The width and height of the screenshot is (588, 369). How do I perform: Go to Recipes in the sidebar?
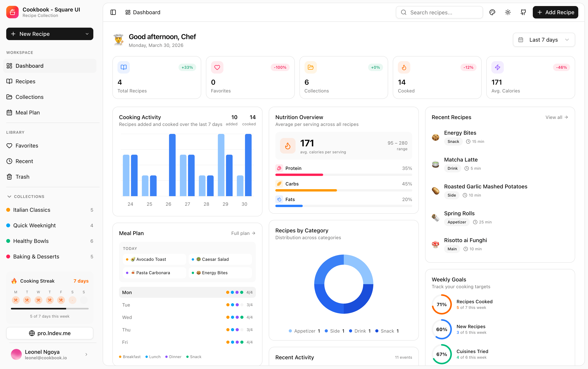50,82
